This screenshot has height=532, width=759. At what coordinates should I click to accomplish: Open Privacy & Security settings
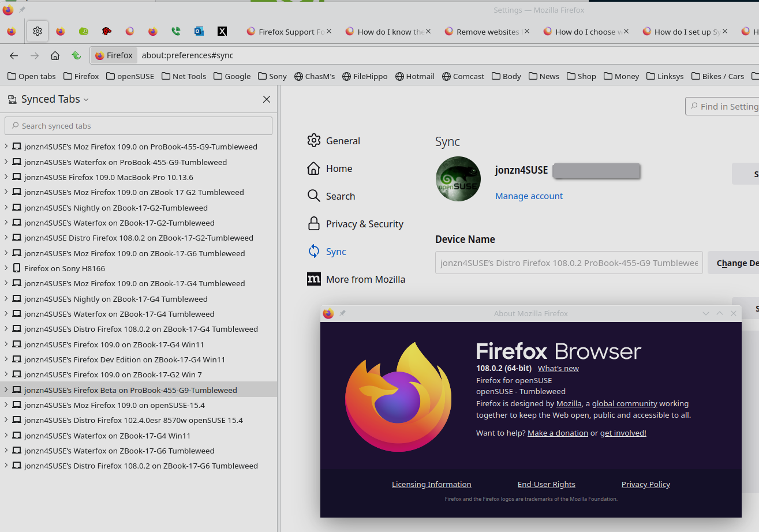tap(364, 224)
